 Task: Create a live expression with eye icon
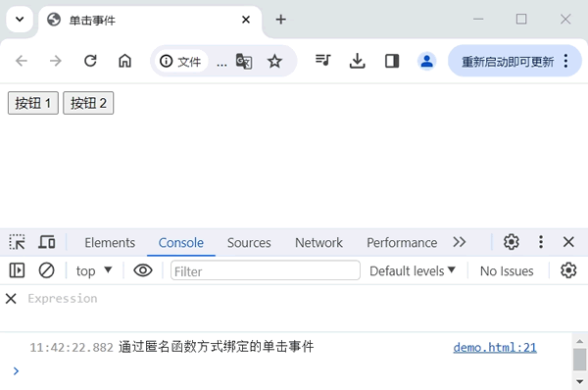[143, 270]
